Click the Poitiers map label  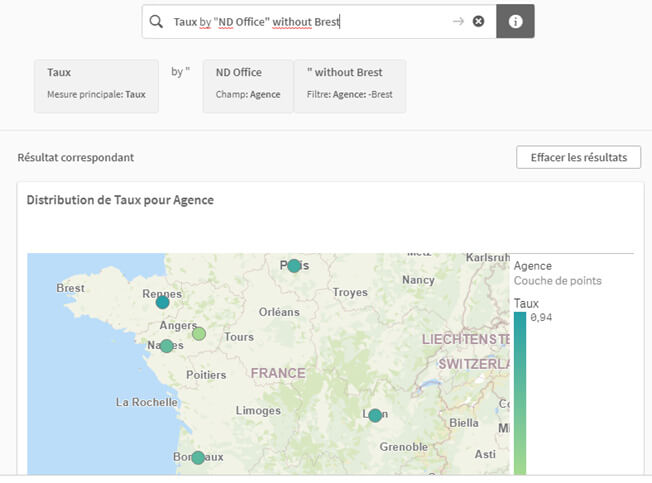tap(206, 375)
